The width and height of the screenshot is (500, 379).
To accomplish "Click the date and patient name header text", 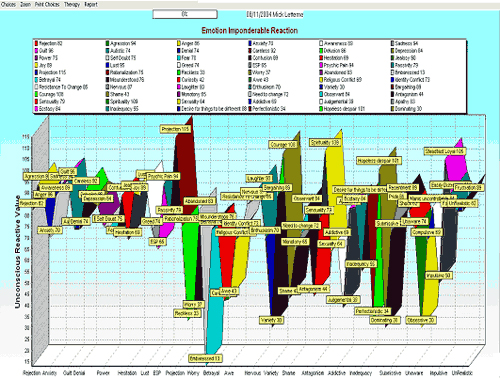I will (275, 14).
